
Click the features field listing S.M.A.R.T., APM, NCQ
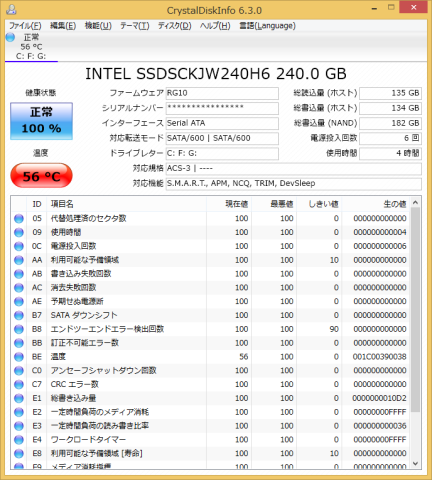pyautogui.click(x=294, y=183)
